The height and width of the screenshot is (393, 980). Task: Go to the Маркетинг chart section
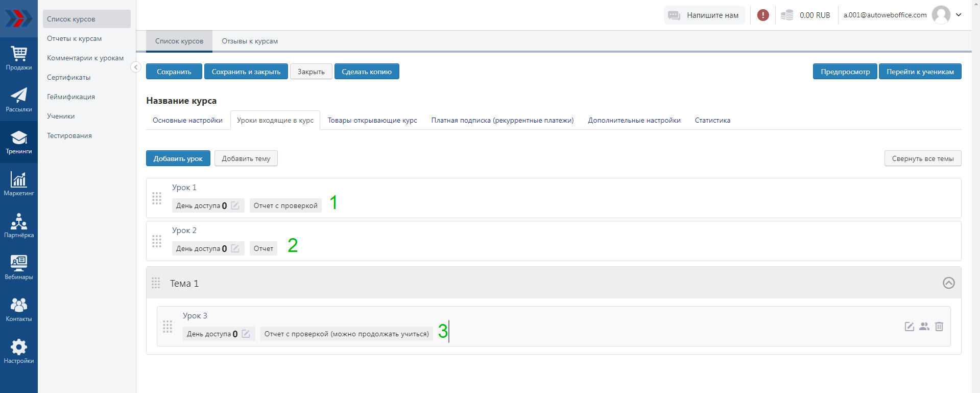pos(19,184)
